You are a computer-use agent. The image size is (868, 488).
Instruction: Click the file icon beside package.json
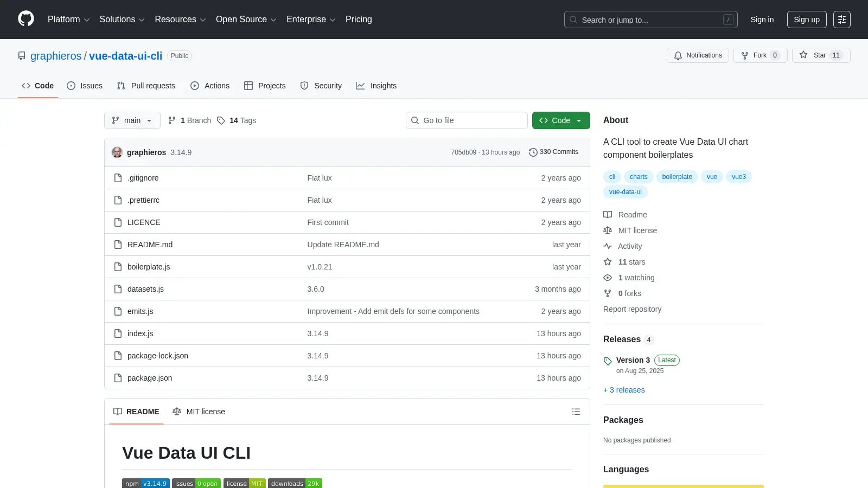[x=118, y=378]
